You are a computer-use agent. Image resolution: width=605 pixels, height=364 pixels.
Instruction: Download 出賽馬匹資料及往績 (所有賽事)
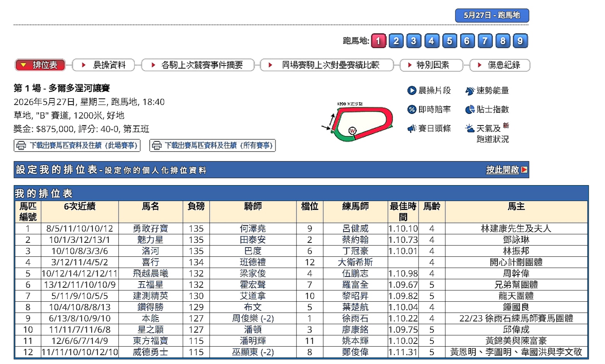pyautogui.click(x=212, y=146)
